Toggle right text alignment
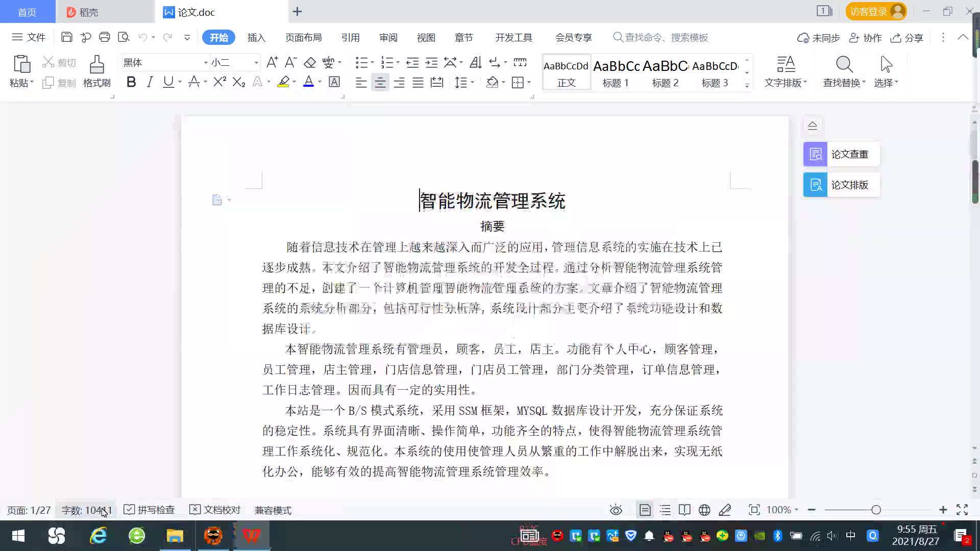This screenshot has height=551, width=980. pyautogui.click(x=399, y=82)
